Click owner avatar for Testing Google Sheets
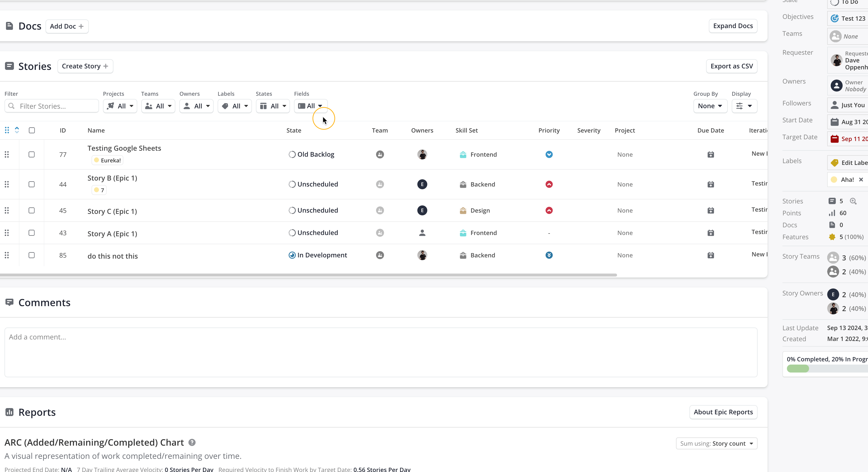868x472 pixels. coord(422,154)
